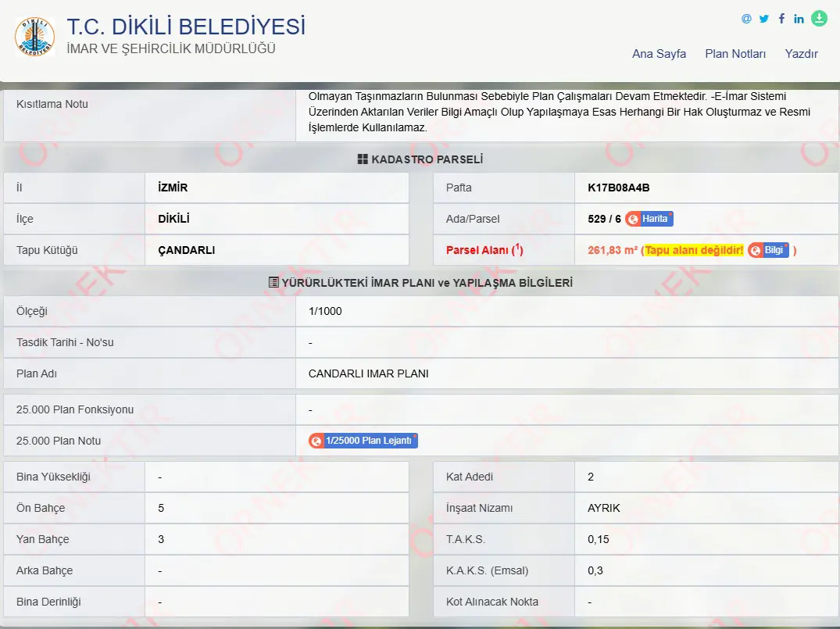Screen dimensions: 840x629
Task: Select the Pafta value K17B08A4B
Action: [x=619, y=188]
